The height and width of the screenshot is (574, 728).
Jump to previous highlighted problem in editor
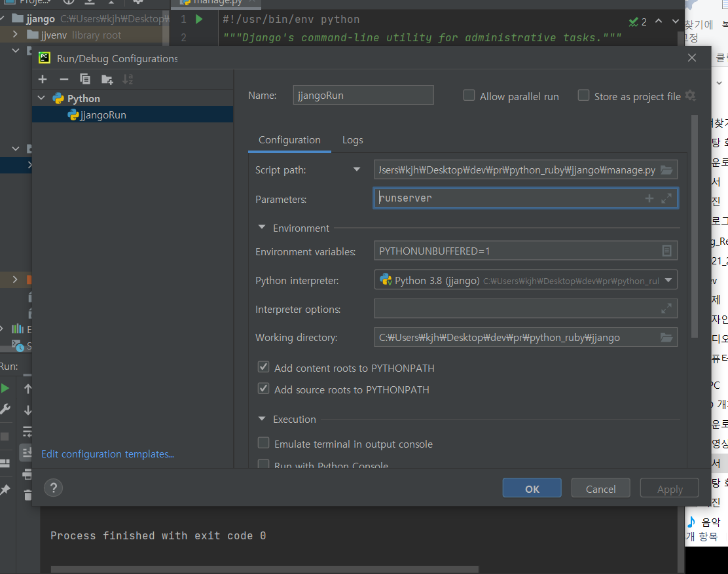tap(659, 22)
